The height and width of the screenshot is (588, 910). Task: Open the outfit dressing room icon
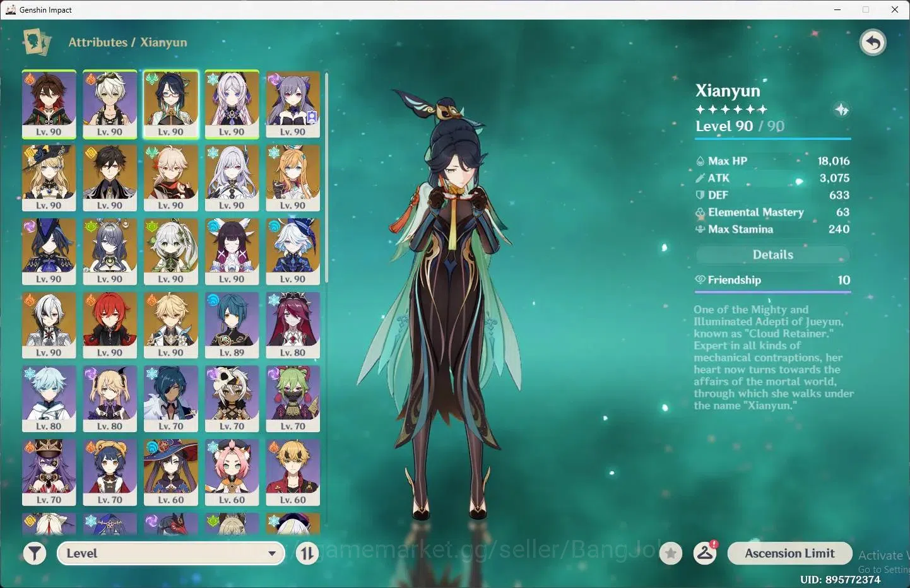coord(705,553)
